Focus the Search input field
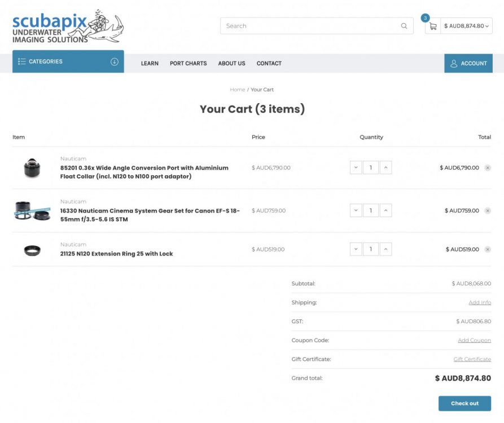504x423 pixels. [x=317, y=26]
